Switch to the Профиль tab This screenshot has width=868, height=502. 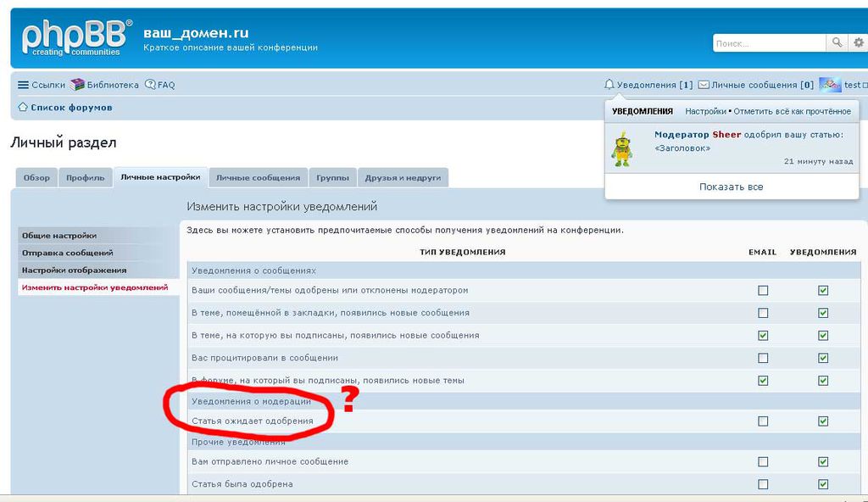tap(86, 178)
